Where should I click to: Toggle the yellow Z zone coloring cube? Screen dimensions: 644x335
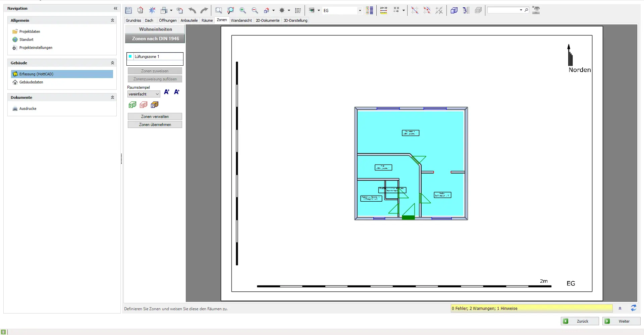155,105
